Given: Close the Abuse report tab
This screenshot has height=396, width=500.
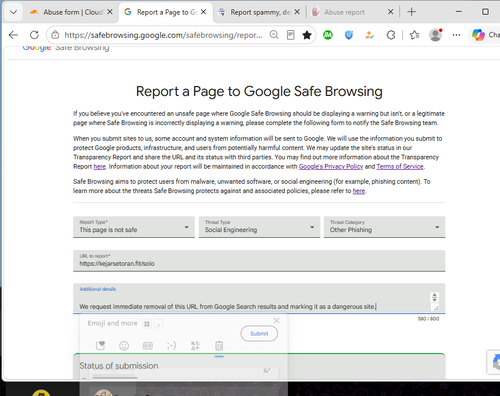Looking at the screenshot, I should (391, 12).
